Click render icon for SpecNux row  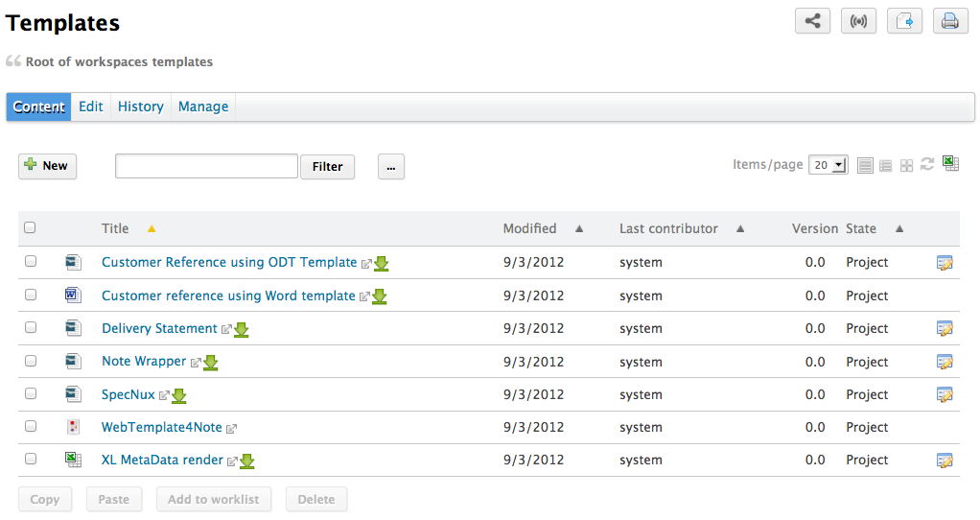point(945,394)
